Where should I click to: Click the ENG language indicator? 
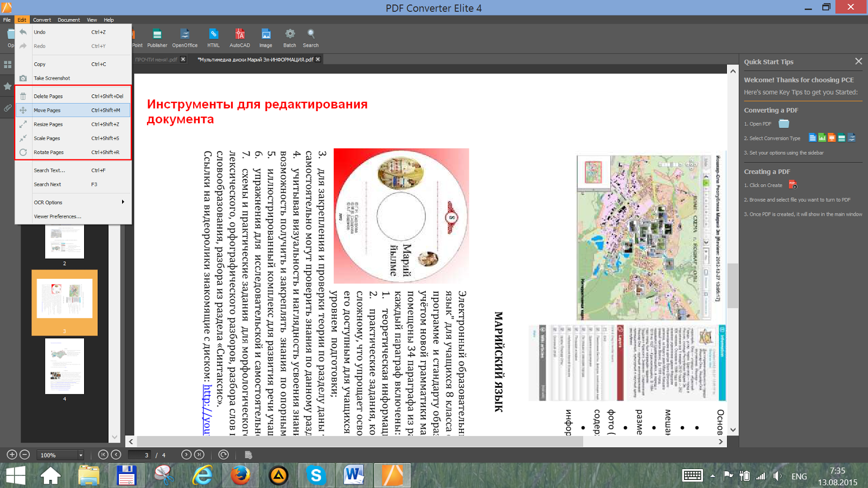point(799,476)
